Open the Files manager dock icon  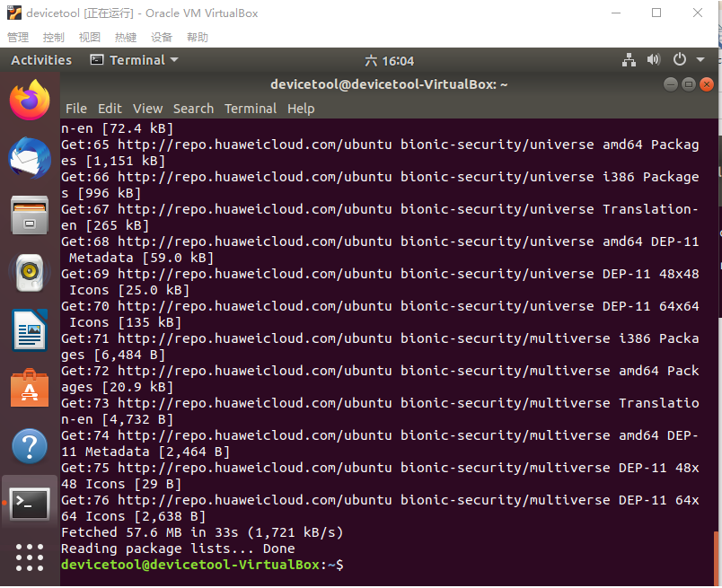click(x=30, y=216)
